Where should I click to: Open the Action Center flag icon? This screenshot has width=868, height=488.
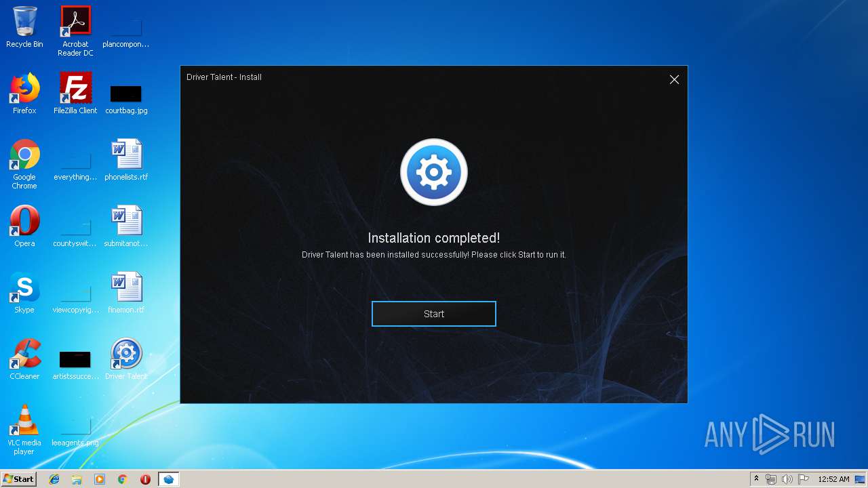click(x=804, y=479)
